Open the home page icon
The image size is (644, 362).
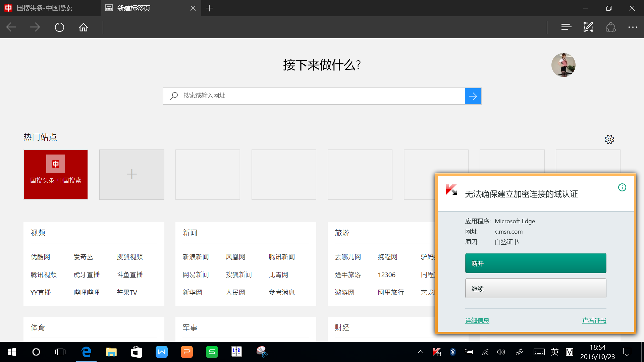83,27
